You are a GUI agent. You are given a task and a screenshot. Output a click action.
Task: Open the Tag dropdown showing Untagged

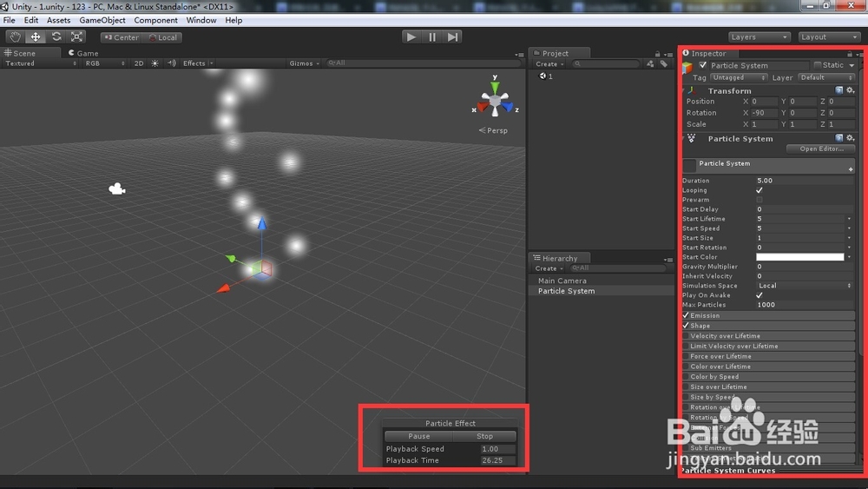coord(739,77)
